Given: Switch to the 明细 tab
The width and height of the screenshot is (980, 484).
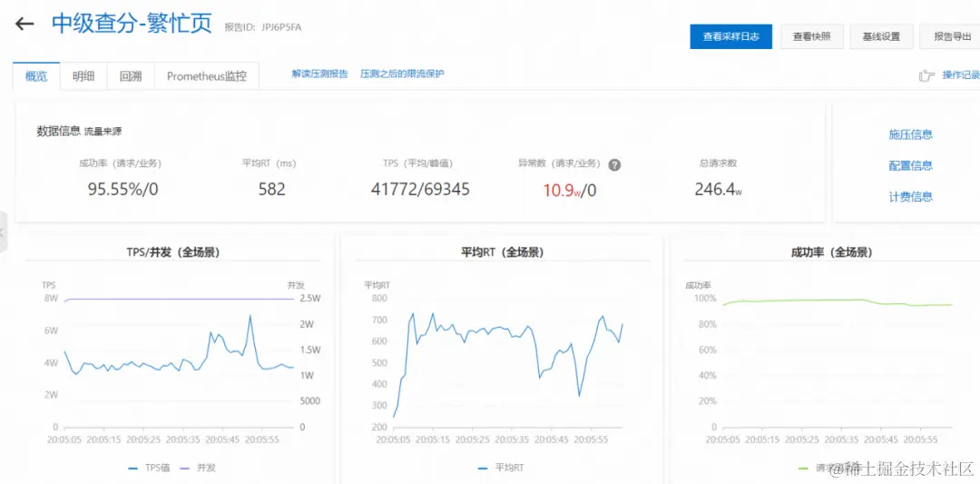Looking at the screenshot, I should coord(83,76).
